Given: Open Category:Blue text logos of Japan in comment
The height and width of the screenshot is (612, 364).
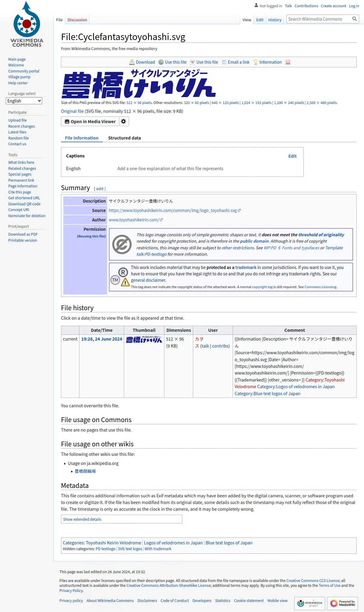Looking at the screenshot, I should (267, 394).
